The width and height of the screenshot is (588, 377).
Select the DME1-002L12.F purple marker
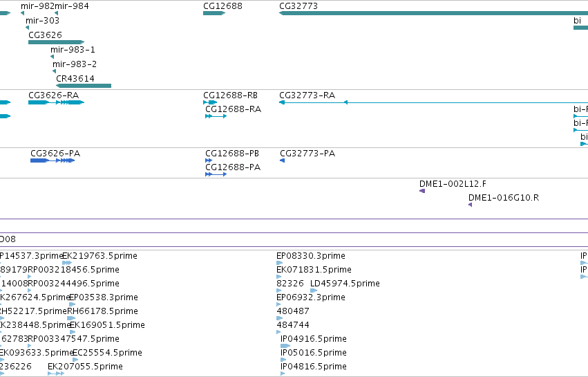pos(422,191)
